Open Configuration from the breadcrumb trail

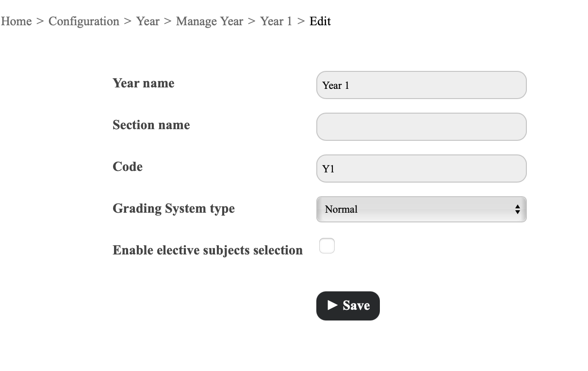pos(84,21)
